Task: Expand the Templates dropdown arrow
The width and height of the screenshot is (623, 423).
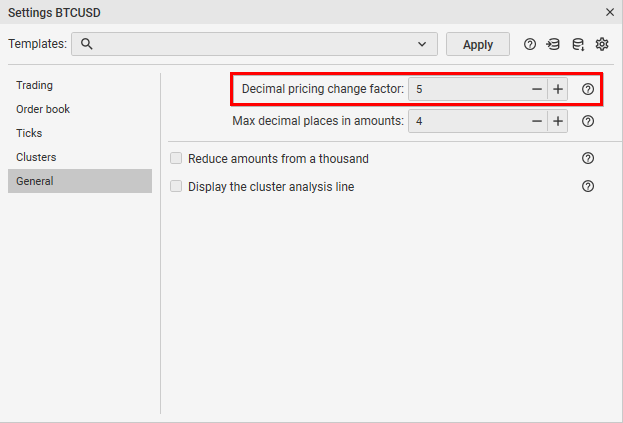Action: tap(422, 44)
